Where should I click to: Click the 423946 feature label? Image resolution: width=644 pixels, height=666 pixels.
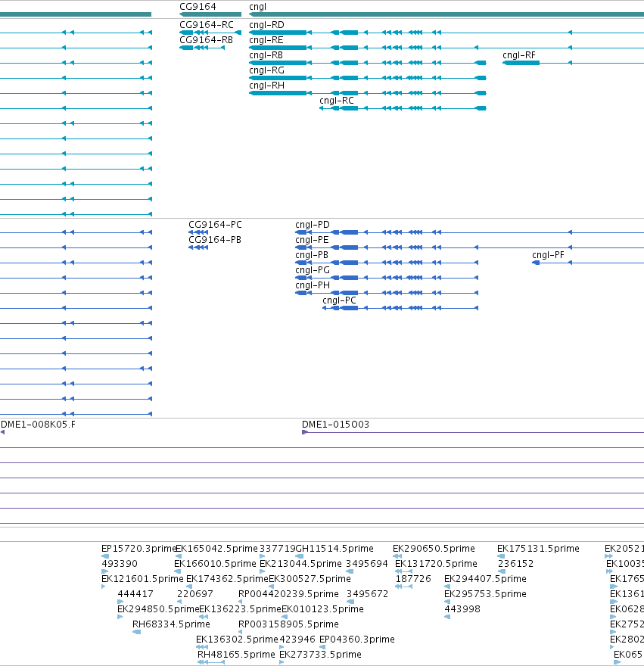point(297,640)
